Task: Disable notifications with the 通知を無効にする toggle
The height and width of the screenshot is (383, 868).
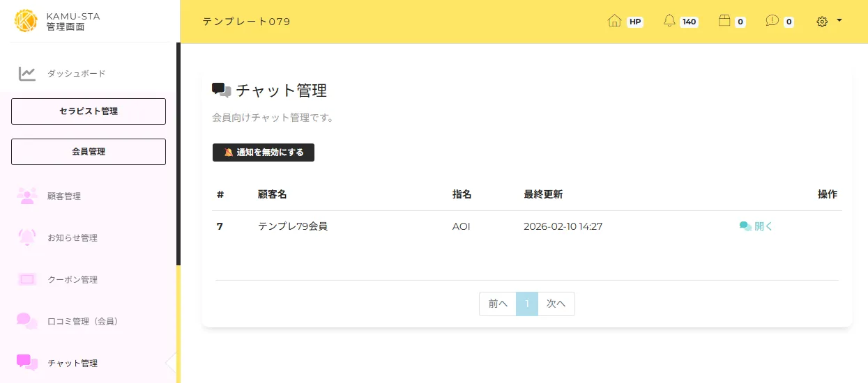Action: click(x=263, y=153)
